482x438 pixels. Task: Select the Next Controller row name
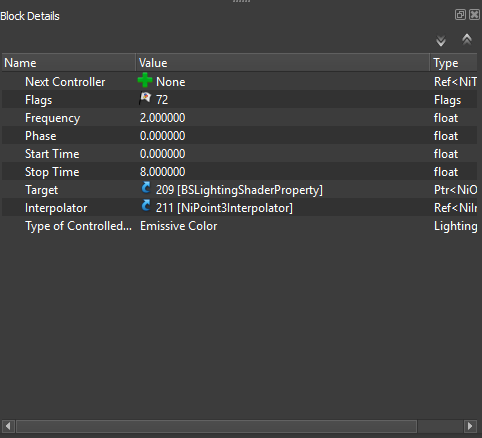tap(65, 82)
